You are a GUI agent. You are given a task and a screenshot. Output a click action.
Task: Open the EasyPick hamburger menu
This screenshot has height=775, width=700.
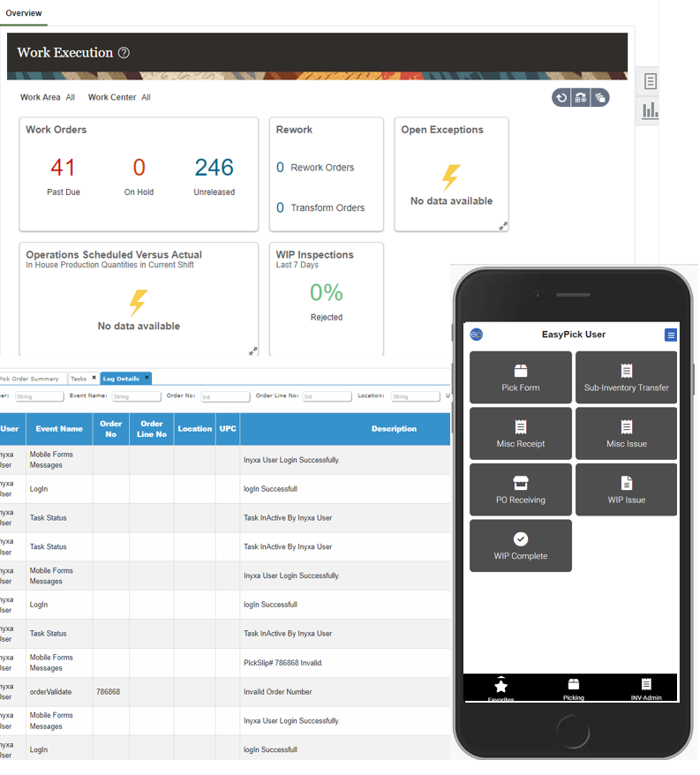pyautogui.click(x=671, y=335)
